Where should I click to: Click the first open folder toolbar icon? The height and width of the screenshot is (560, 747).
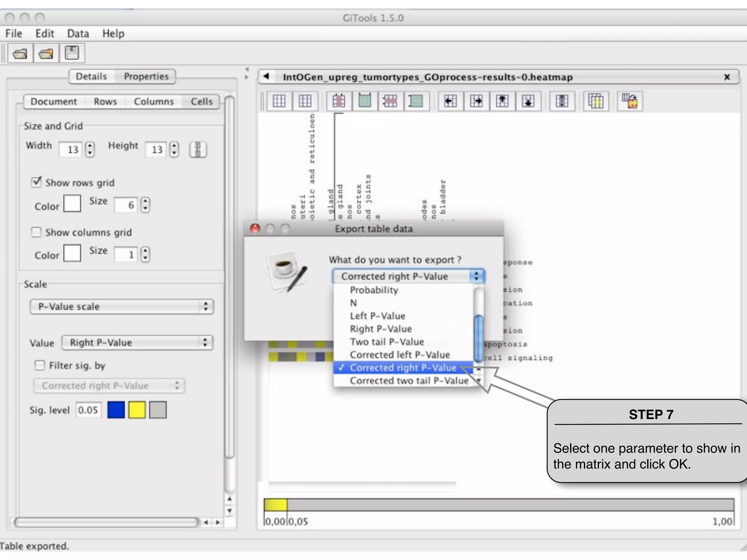(20, 54)
